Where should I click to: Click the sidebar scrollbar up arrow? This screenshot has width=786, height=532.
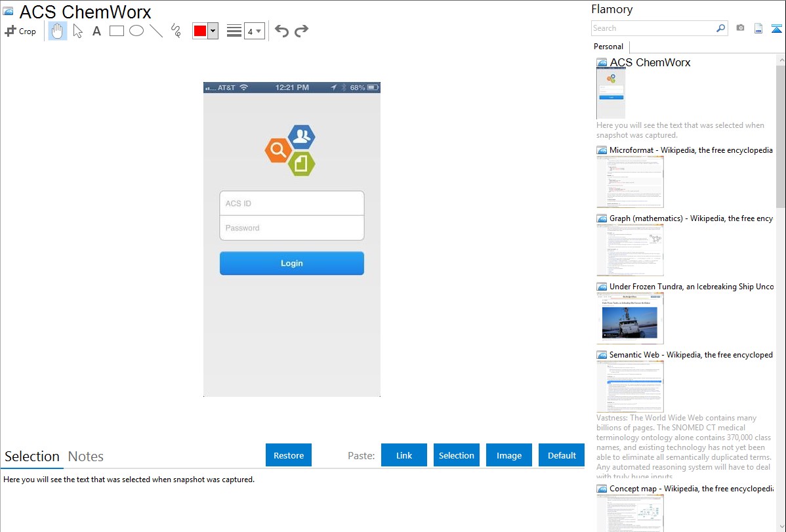coord(781,60)
